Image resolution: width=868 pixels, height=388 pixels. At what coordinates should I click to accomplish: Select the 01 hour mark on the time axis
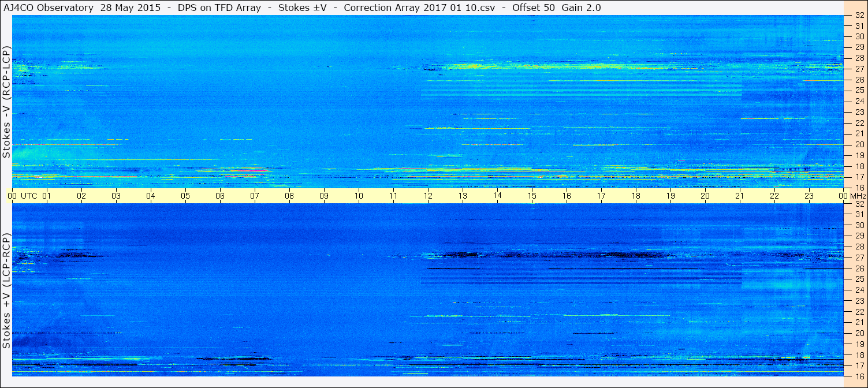[x=47, y=196]
